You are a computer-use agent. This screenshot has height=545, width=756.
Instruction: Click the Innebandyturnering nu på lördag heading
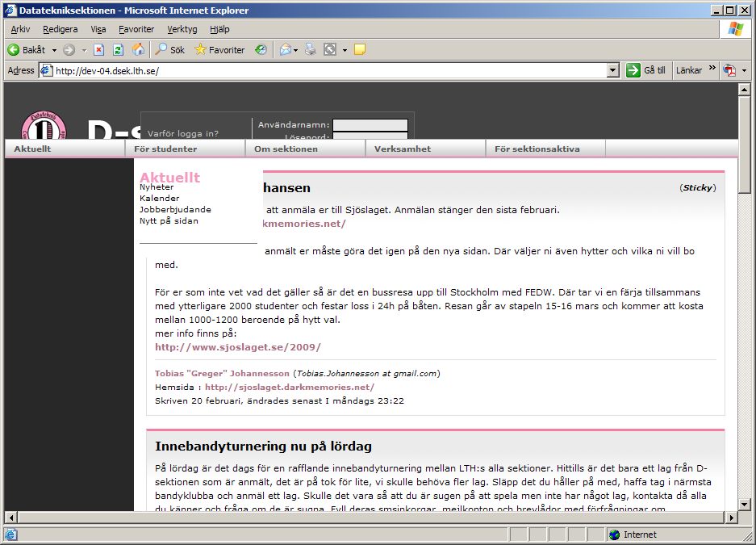pyautogui.click(x=263, y=446)
